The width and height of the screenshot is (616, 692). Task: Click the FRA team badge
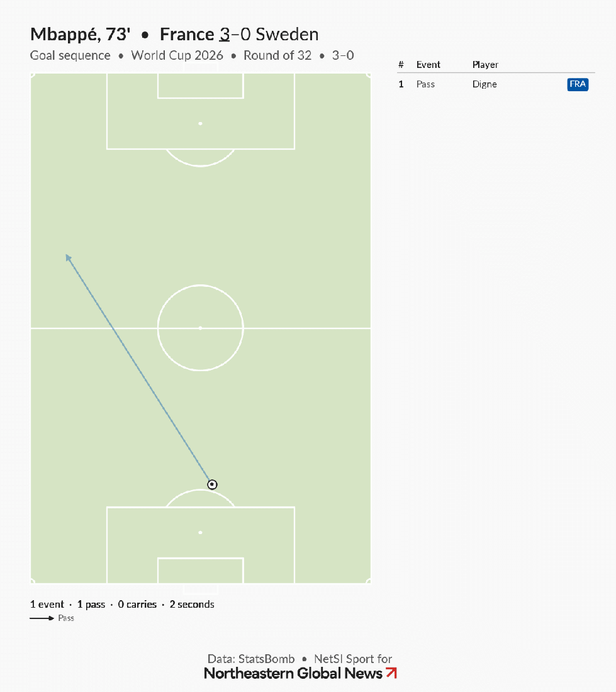[578, 84]
